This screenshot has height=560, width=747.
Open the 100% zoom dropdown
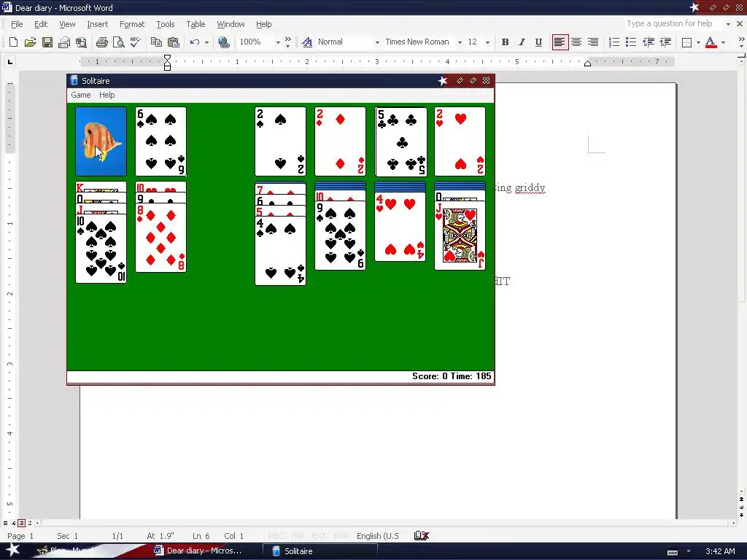click(x=278, y=42)
